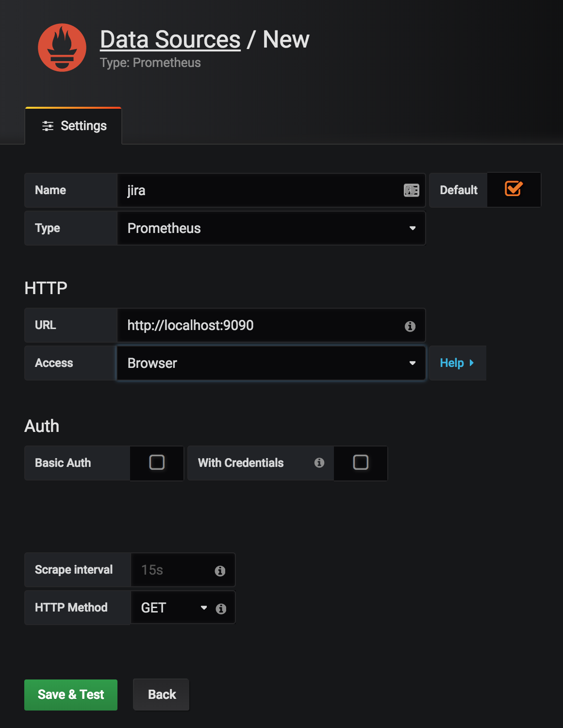Click the URL input field
Image resolution: width=563 pixels, height=728 pixels.
coord(271,325)
